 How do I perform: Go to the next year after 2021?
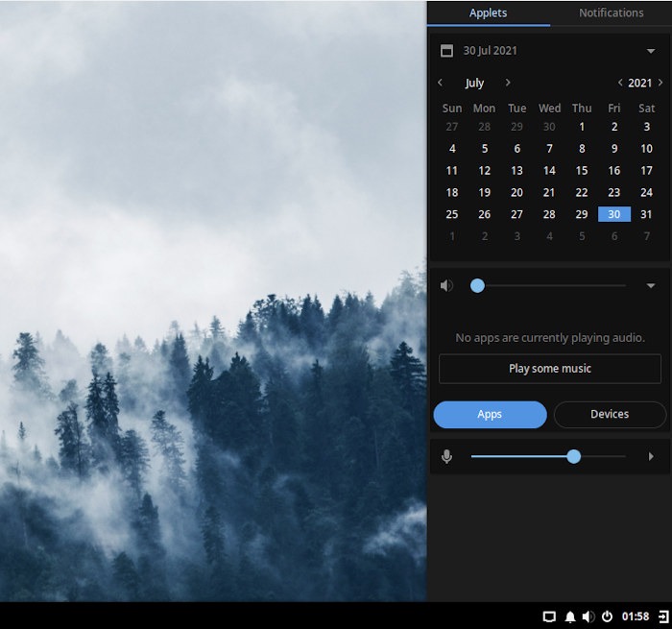coord(660,83)
